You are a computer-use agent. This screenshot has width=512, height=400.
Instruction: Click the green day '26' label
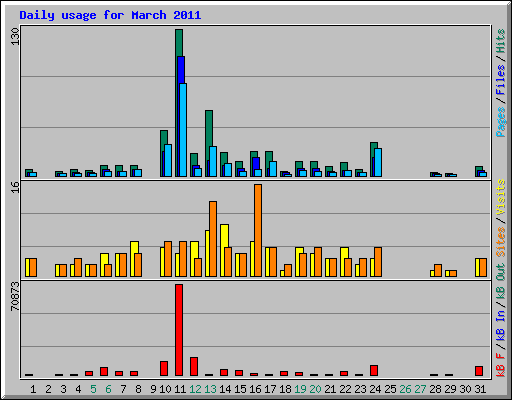[405, 389]
